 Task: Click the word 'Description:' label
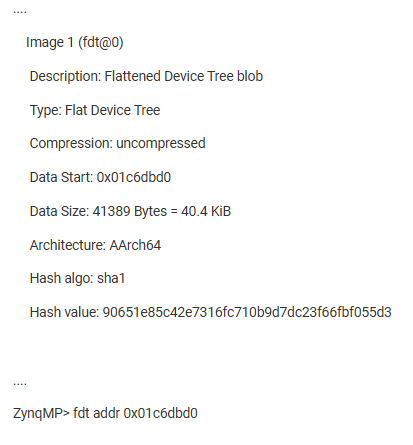(65, 76)
